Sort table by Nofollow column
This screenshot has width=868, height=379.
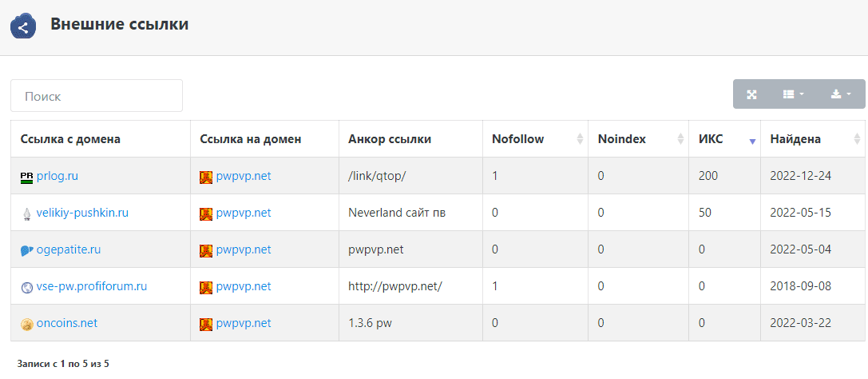point(534,139)
